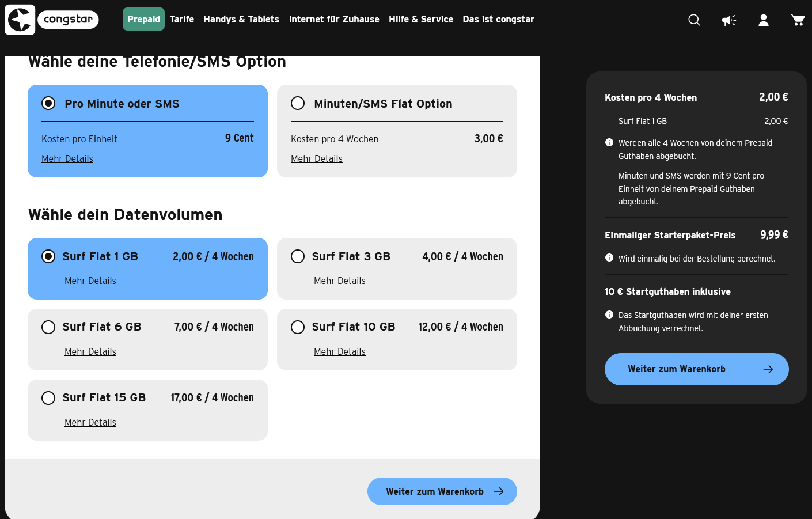
Task: Select the Minuten/SMS Flat Option radio
Action: (x=298, y=103)
